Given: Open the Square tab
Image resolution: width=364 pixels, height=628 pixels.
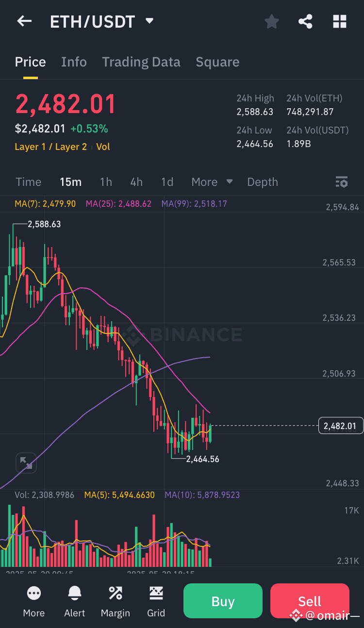Looking at the screenshot, I should 217,62.
